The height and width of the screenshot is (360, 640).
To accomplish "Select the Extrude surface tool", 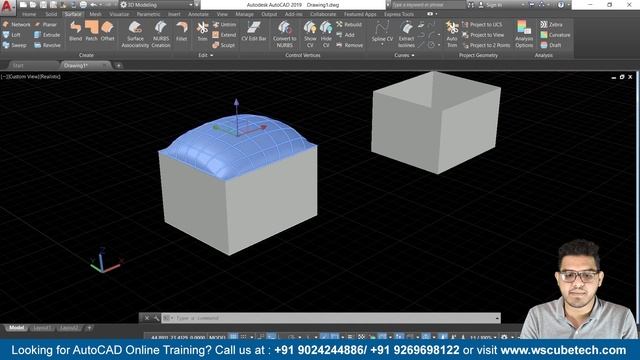I will (x=47, y=35).
